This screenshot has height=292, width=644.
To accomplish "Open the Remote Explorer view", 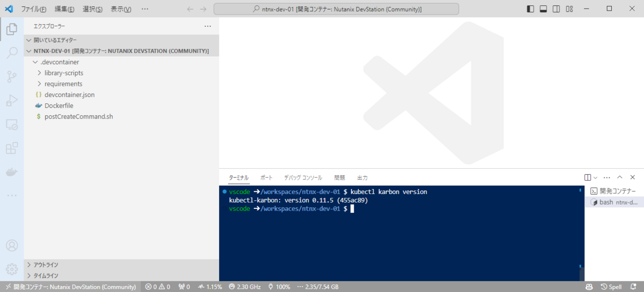I will point(11,124).
